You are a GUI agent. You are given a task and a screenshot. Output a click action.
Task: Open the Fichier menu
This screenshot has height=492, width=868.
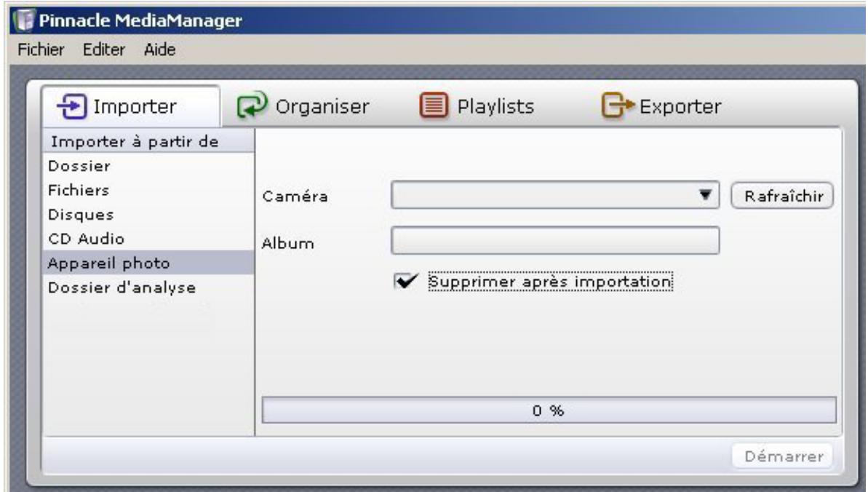pyautogui.click(x=41, y=50)
